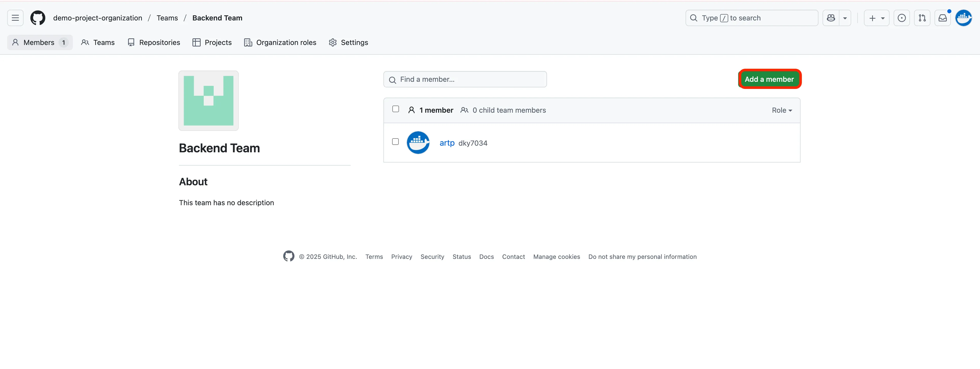980x369 pixels.
Task: Open the artp profile link
Action: pyautogui.click(x=447, y=143)
